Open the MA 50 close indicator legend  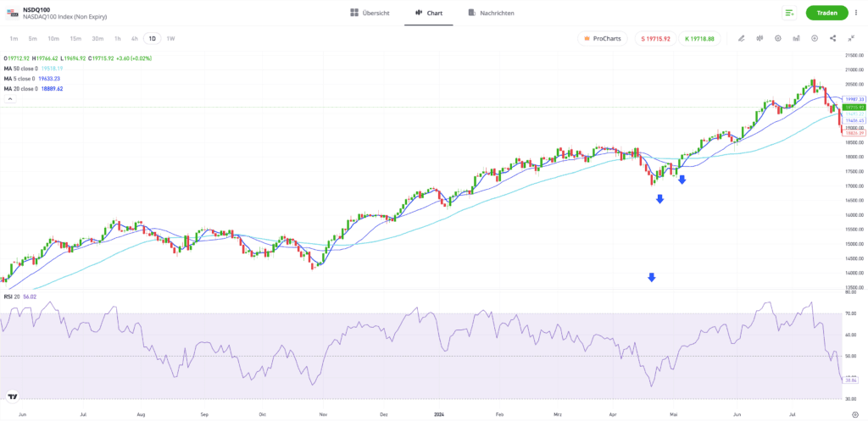[20, 69]
